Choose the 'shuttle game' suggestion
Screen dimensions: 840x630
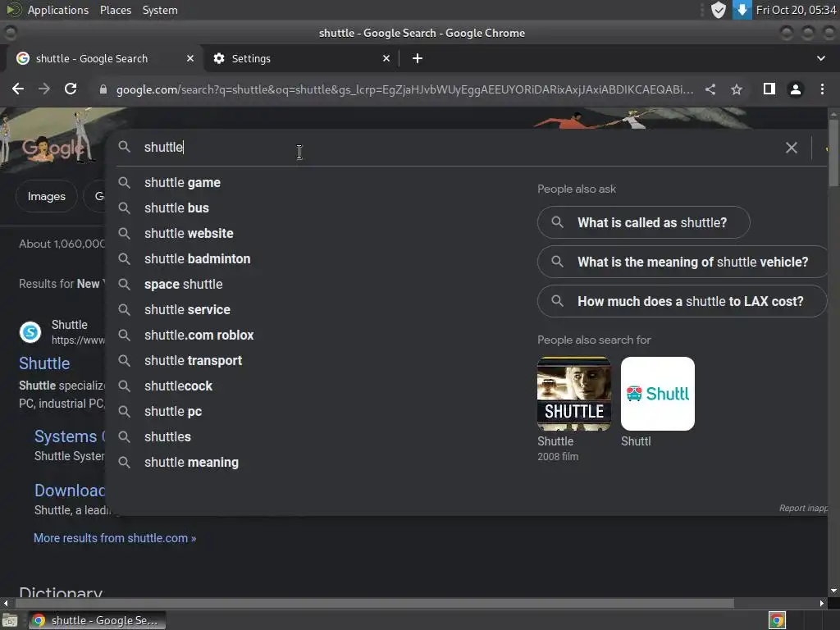click(182, 183)
